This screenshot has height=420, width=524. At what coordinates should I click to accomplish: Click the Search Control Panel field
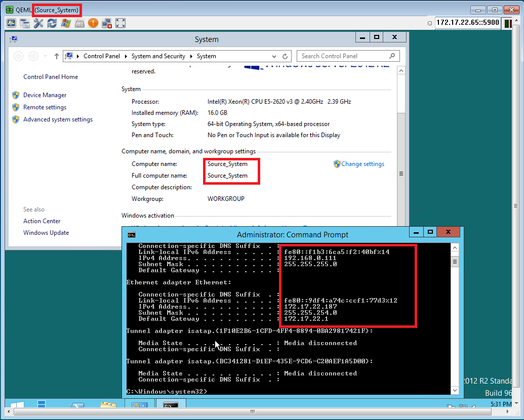click(x=344, y=56)
